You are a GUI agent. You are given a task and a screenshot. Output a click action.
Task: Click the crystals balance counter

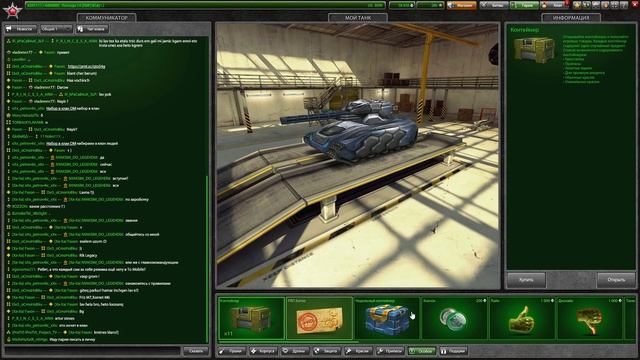[x=402, y=5]
